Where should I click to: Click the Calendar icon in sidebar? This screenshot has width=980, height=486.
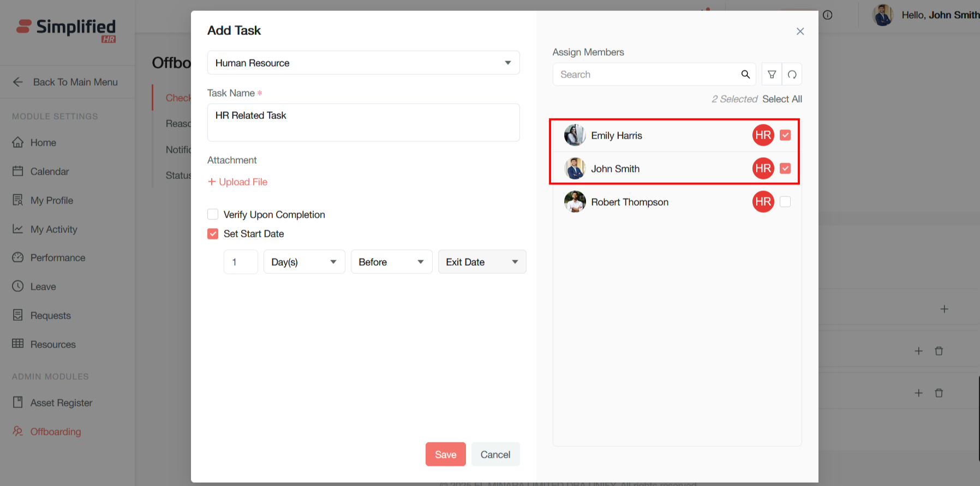click(18, 171)
